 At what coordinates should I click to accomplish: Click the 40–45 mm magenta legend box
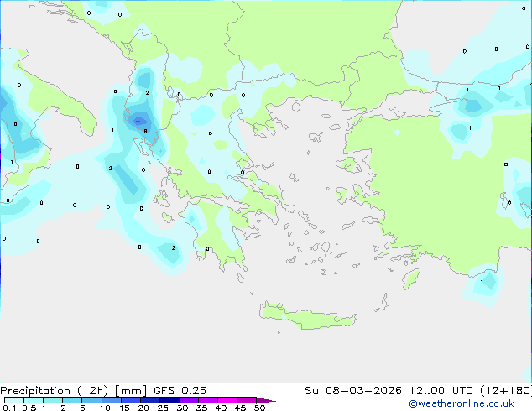(227, 400)
